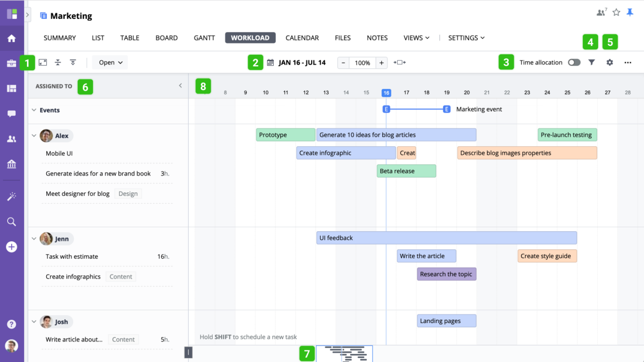Image resolution: width=644 pixels, height=362 pixels.
Task: Open the Open status dropdown
Action: pyautogui.click(x=109, y=62)
